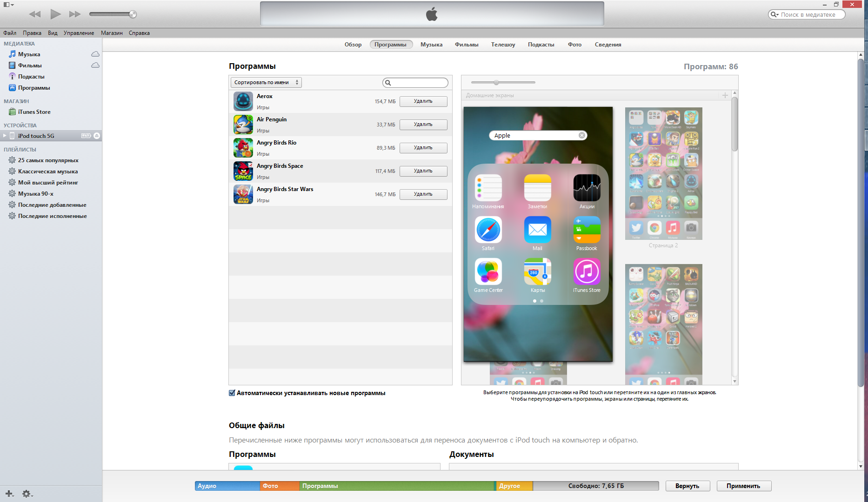Click the cloud icon next to Музыка
868x502 pixels.
tap(95, 54)
